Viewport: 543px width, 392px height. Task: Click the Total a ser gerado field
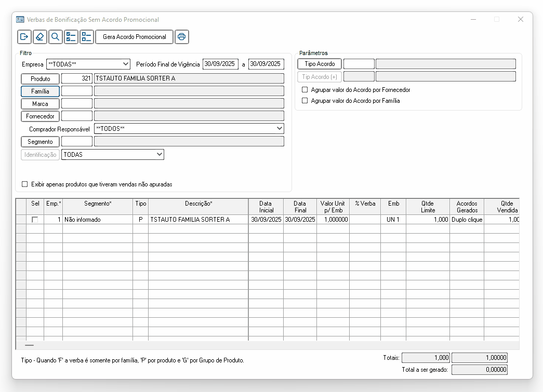[x=480, y=370]
